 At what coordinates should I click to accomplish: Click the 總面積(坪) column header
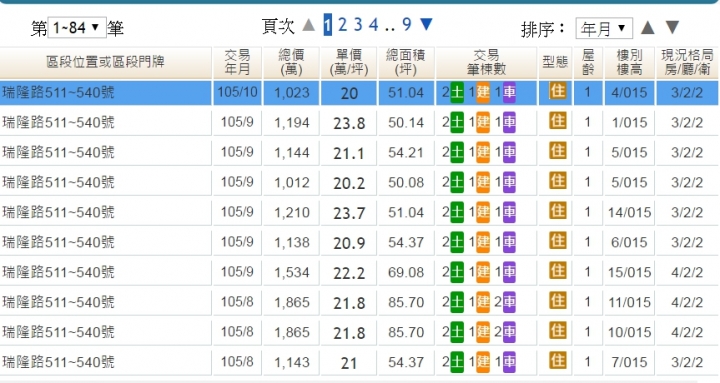[x=406, y=62]
